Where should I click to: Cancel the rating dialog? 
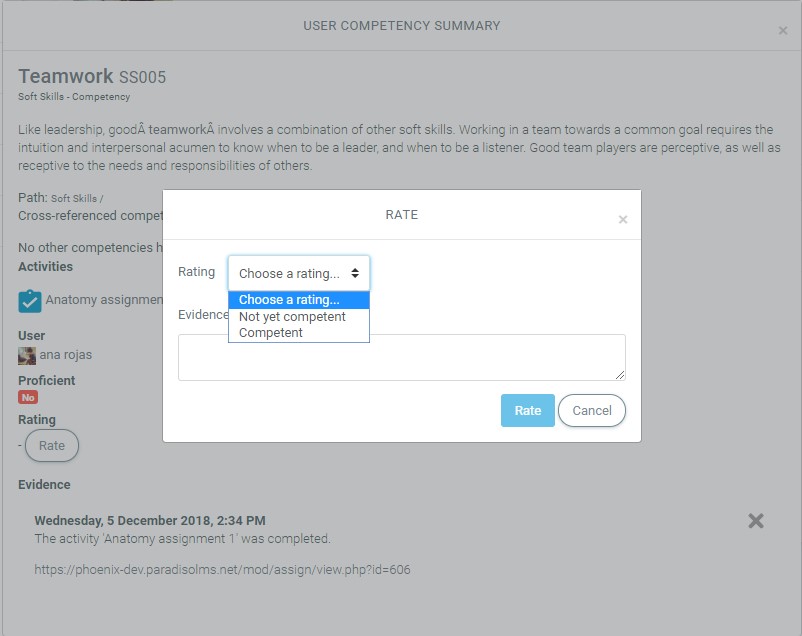tap(592, 410)
